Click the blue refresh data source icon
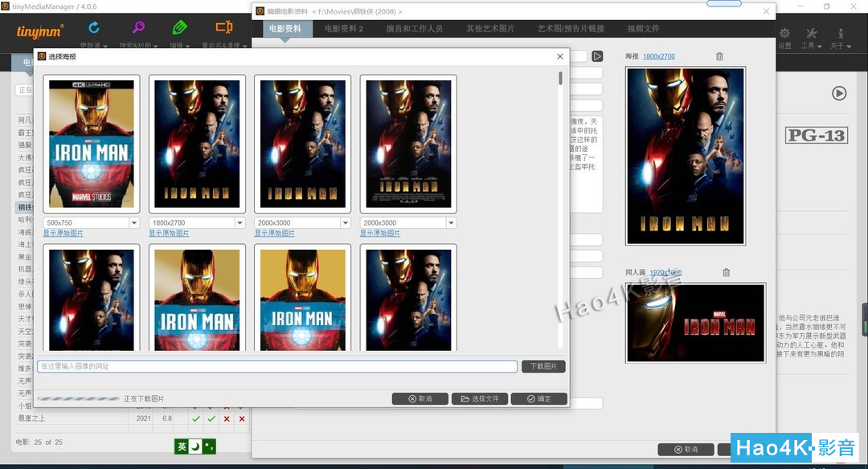 93,27
